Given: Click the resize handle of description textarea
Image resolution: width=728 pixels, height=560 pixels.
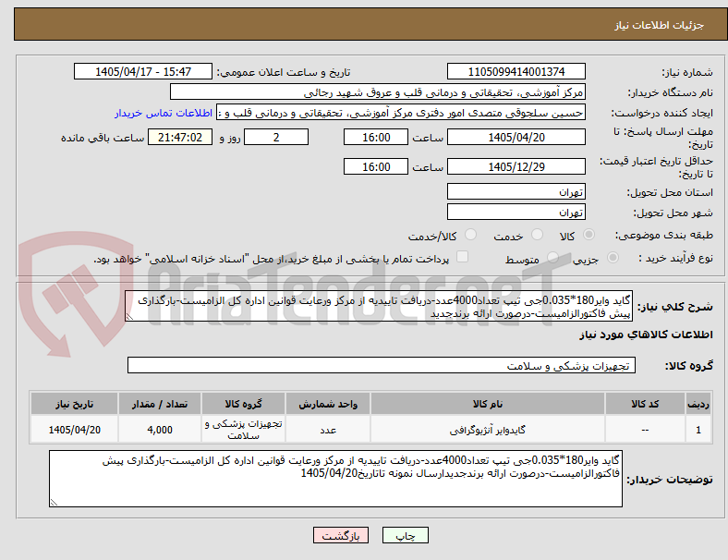Looking at the screenshot, I should 129,317.
